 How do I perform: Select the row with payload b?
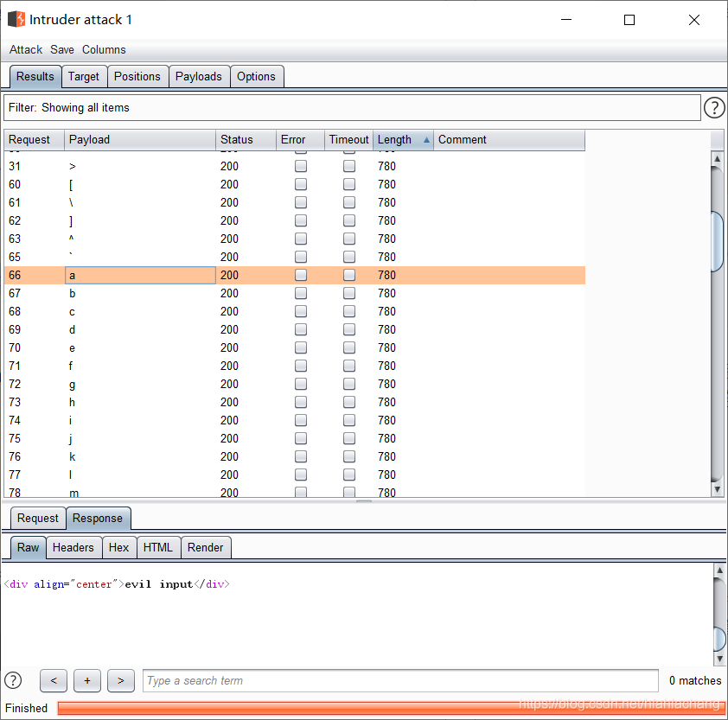click(x=295, y=293)
